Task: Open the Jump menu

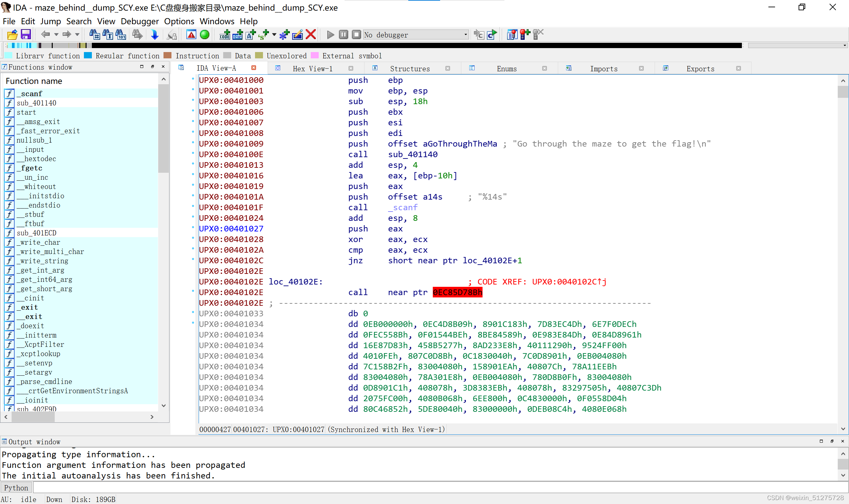Action: coord(51,21)
